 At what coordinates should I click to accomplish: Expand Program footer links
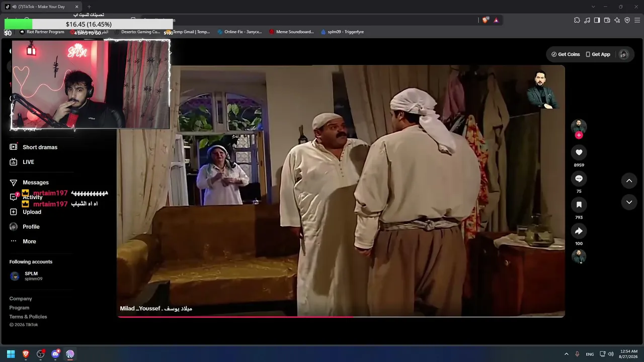click(x=19, y=308)
